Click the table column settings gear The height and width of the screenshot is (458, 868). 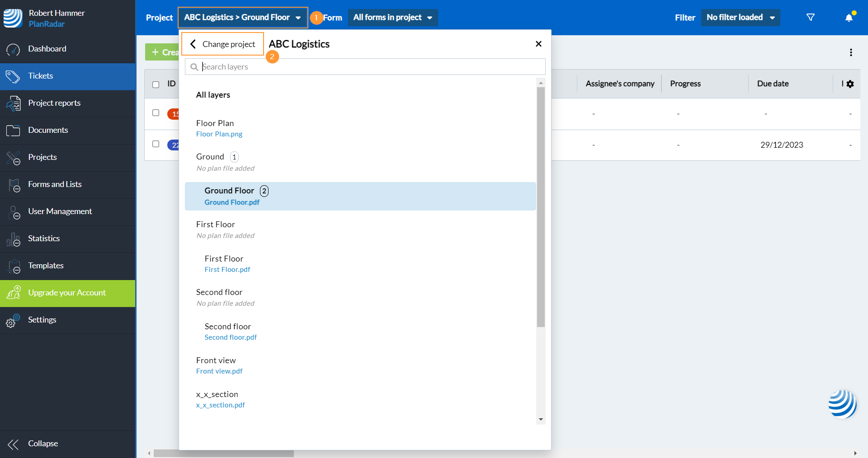tap(850, 84)
